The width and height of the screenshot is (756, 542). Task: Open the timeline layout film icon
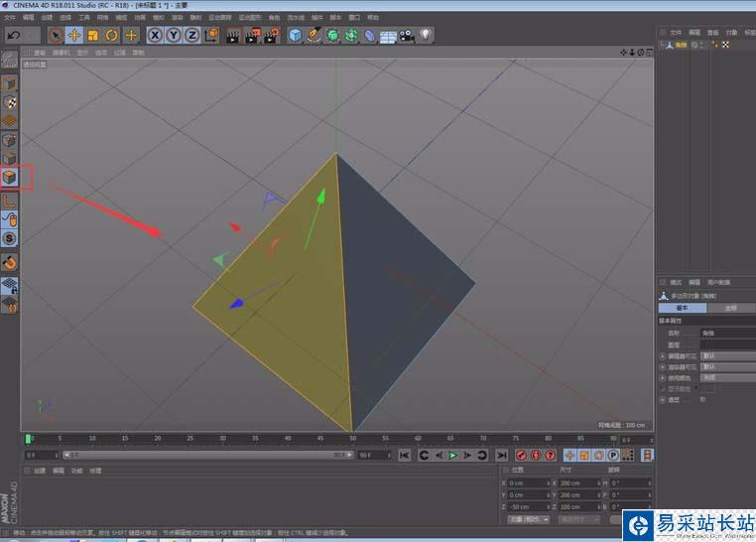click(x=647, y=456)
